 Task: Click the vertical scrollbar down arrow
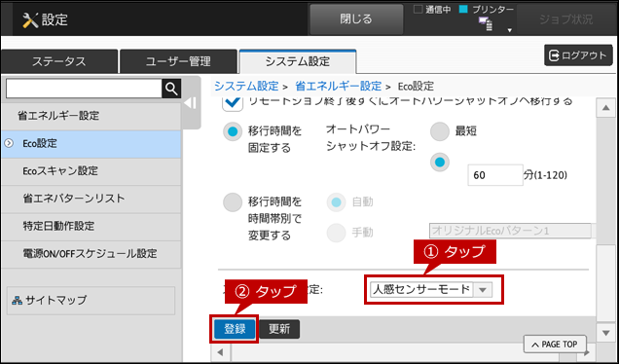coord(606,333)
